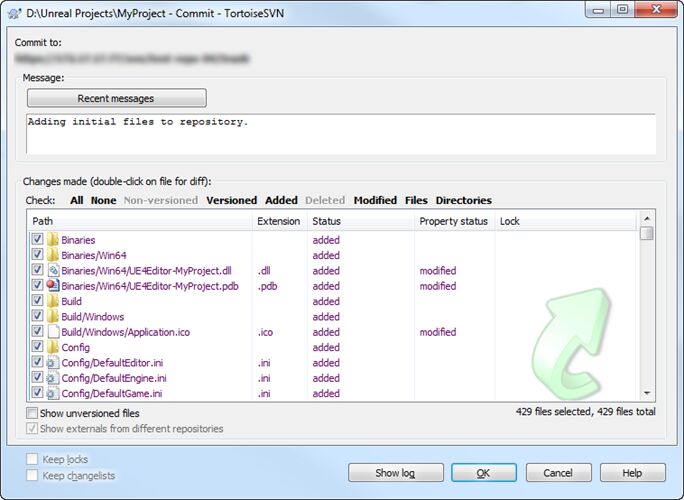Click the Config folder icon

click(53, 347)
